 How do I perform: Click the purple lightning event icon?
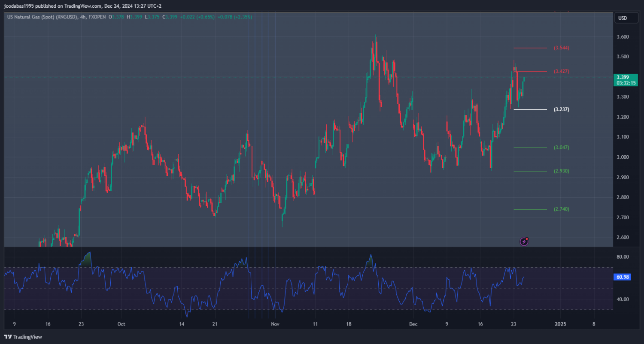tap(524, 241)
